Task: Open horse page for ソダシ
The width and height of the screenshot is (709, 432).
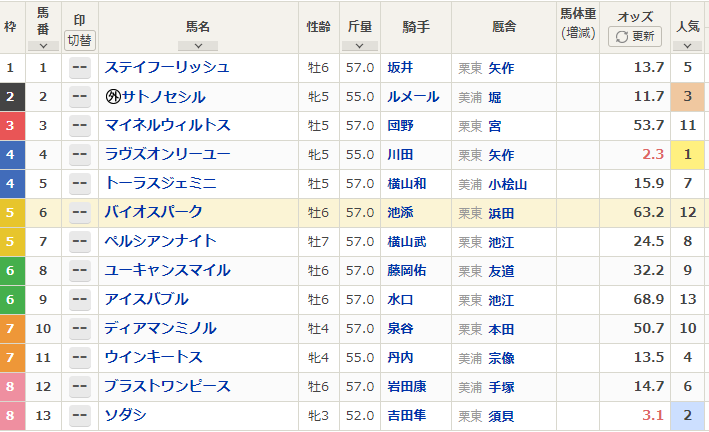Action: [125, 415]
